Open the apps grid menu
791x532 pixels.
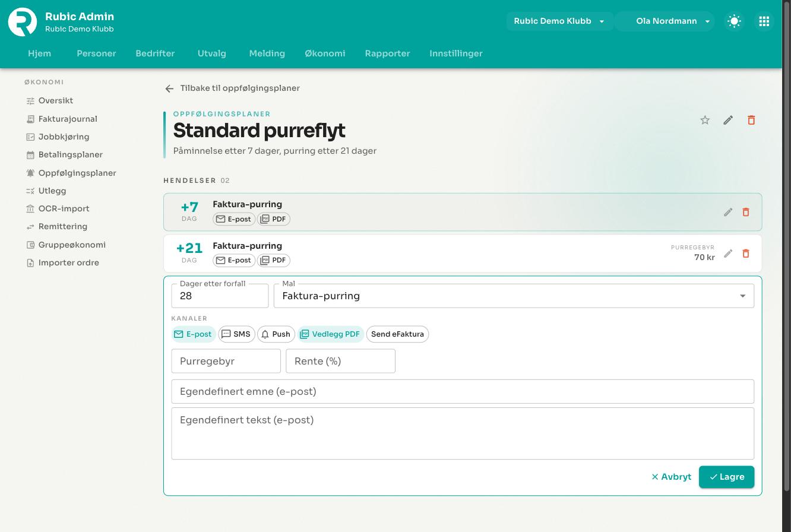764,21
